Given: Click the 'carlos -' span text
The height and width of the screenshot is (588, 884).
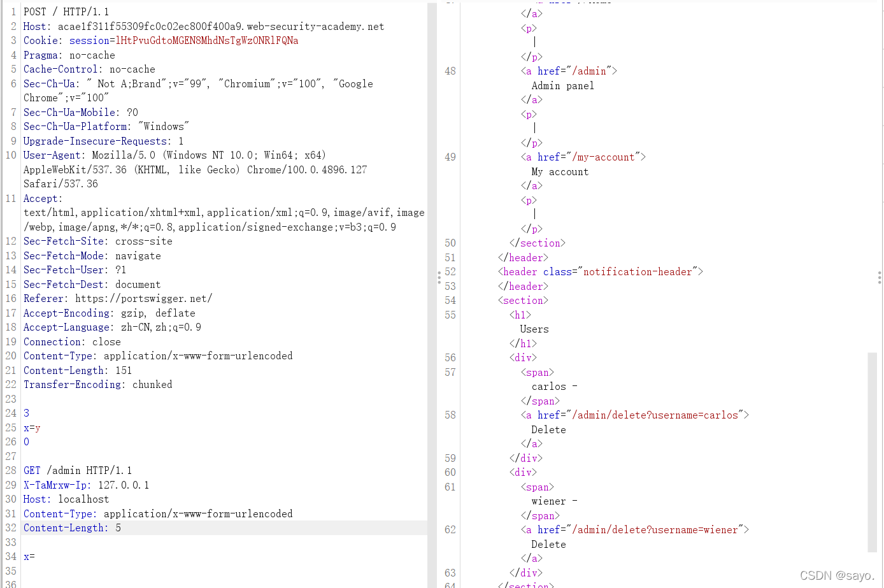Looking at the screenshot, I should [x=555, y=386].
